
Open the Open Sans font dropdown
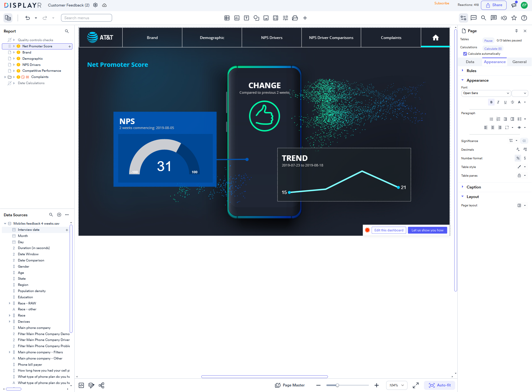point(486,93)
